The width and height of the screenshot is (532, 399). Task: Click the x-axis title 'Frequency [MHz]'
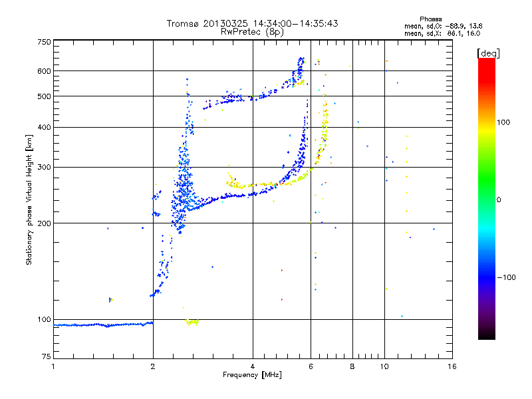[x=252, y=375]
